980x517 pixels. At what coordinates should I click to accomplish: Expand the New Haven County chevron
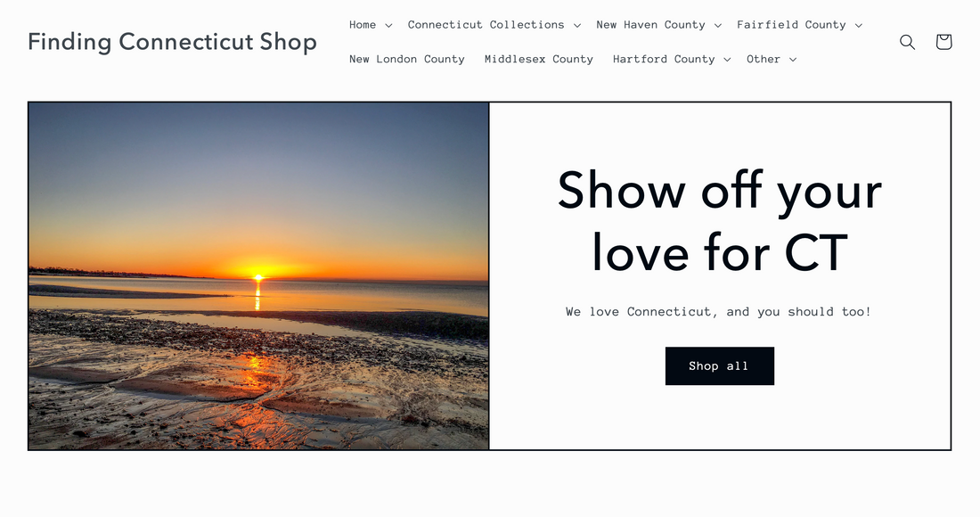[717, 26]
